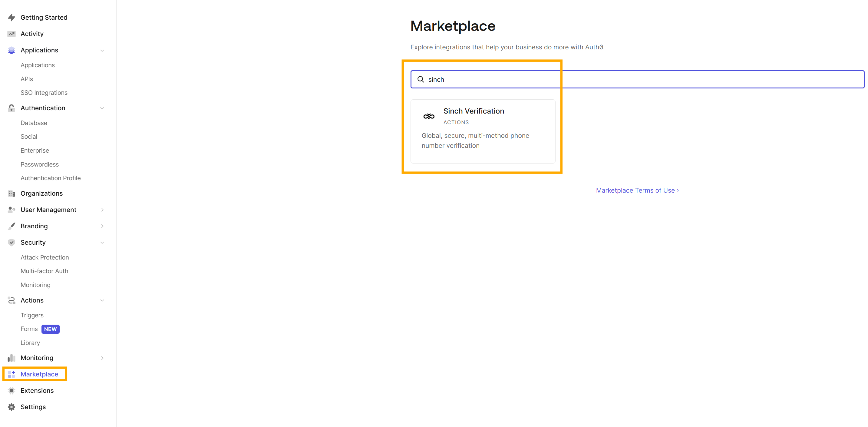The width and height of the screenshot is (868, 427).
Task: Select the Authentication lock icon
Action: coord(11,108)
